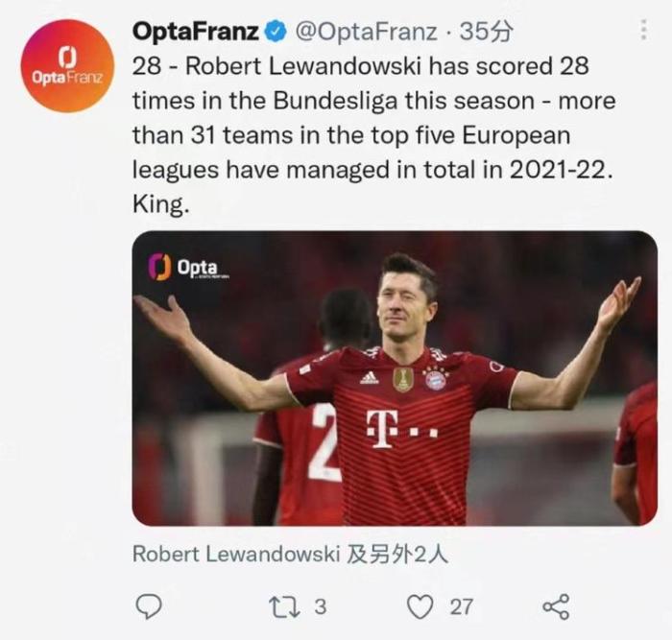
Task: Click the retweet count 3
Action: click(x=321, y=606)
